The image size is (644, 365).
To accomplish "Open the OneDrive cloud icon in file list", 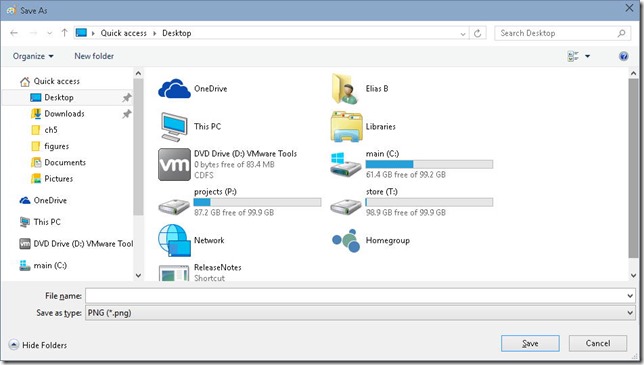I will [174, 89].
